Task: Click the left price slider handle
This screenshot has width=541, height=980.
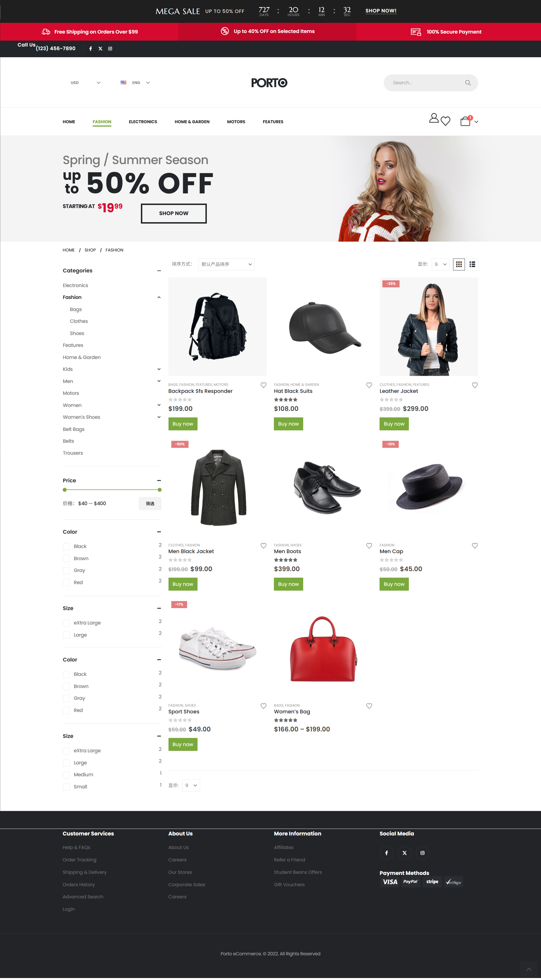Action: pos(65,490)
